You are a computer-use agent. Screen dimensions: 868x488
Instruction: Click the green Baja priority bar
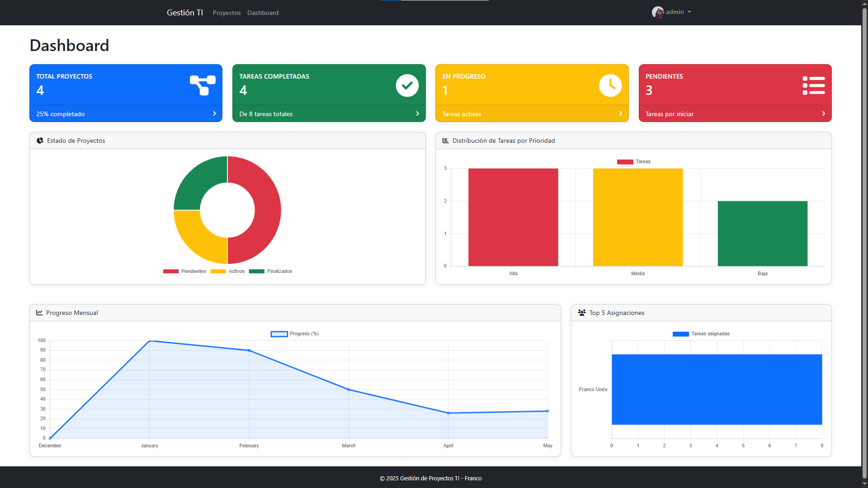point(763,234)
